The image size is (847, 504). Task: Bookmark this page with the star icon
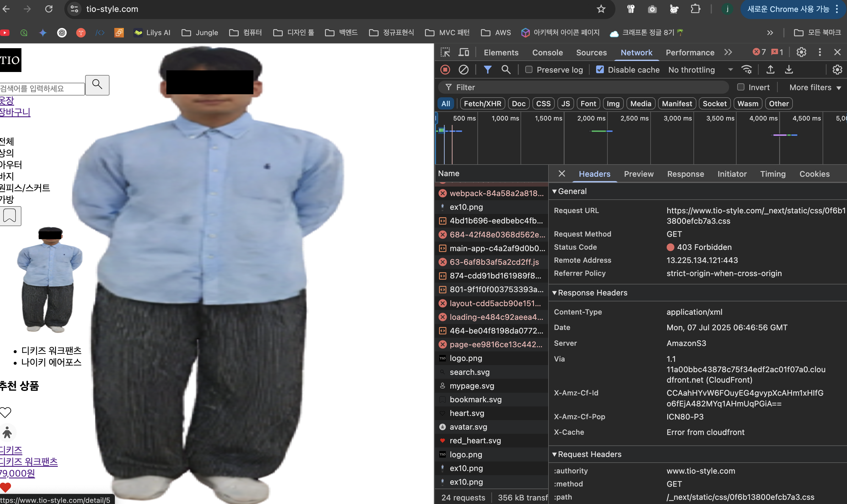click(x=601, y=9)
